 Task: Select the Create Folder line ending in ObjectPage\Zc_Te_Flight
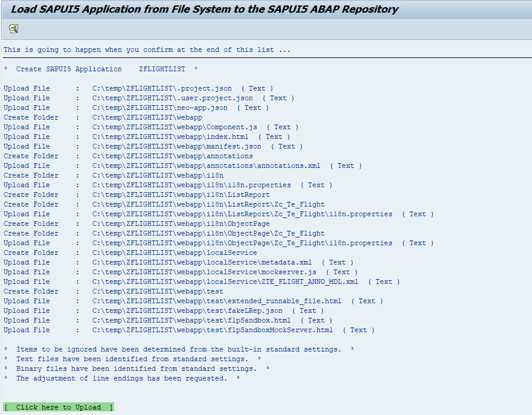[x=164, y=233]
